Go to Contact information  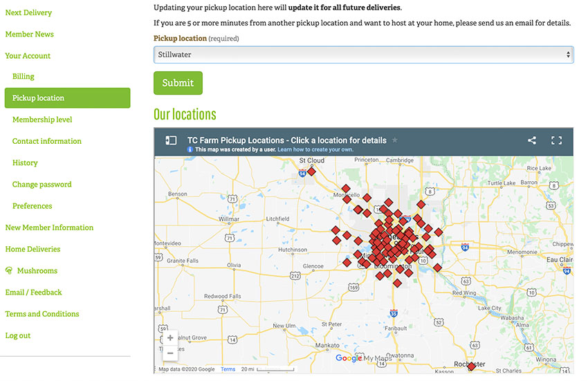point(47,141)
